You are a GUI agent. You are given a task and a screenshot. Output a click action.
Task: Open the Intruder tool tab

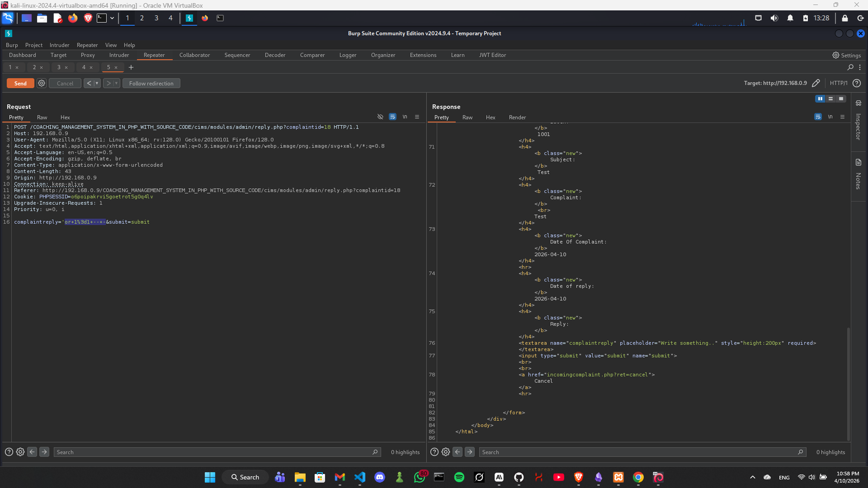(x=119, y=55)
